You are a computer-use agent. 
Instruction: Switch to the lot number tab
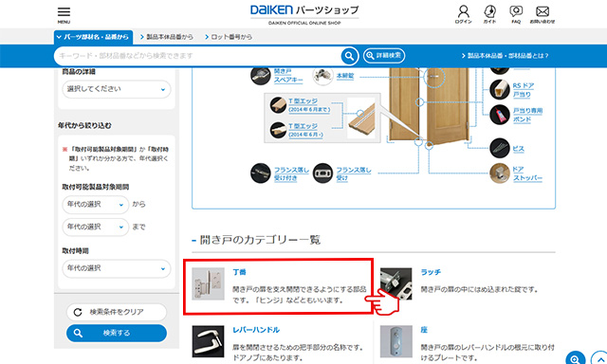click(x=229, y=37)
